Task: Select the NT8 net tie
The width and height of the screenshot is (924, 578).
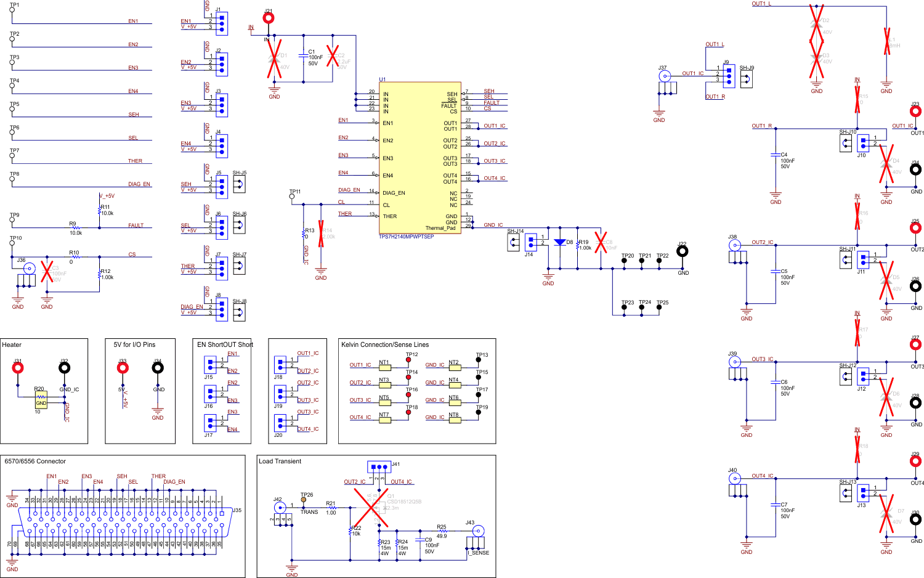Action: [x=455, y=420]
